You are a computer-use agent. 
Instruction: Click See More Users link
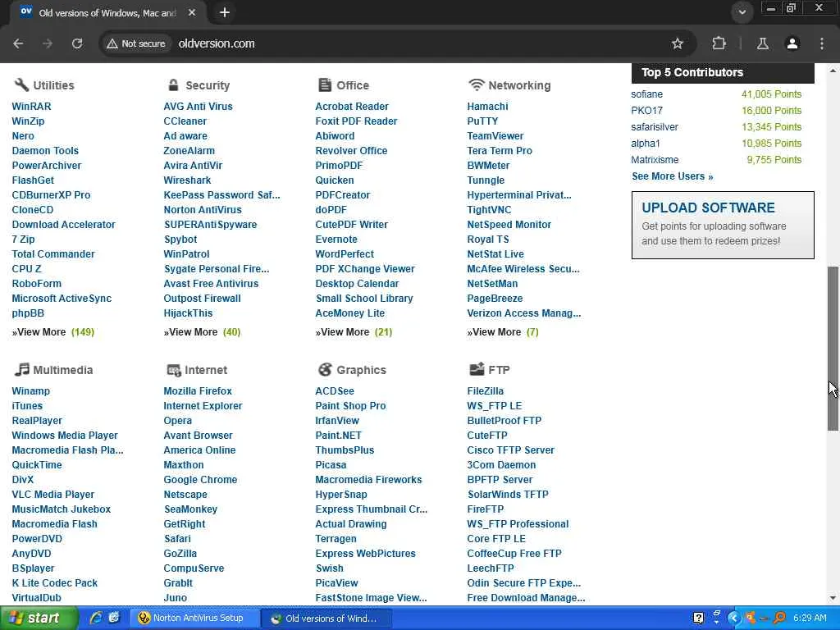[673, 176]
